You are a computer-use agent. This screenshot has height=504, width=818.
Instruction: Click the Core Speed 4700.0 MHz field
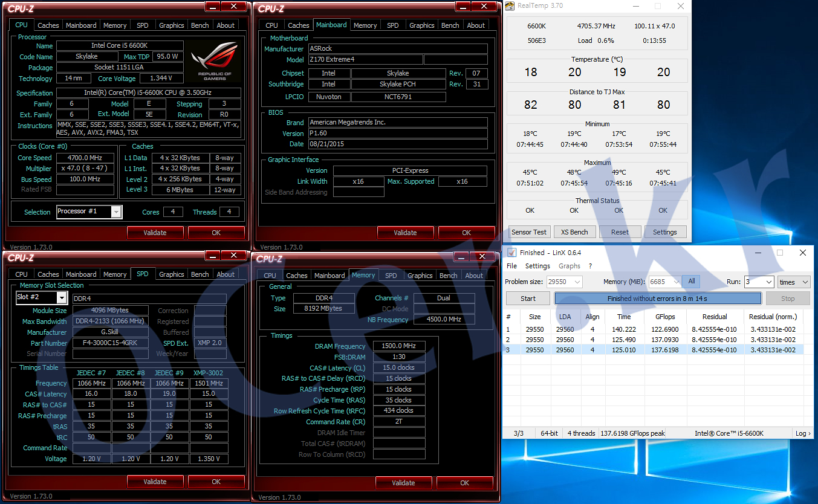85,158
